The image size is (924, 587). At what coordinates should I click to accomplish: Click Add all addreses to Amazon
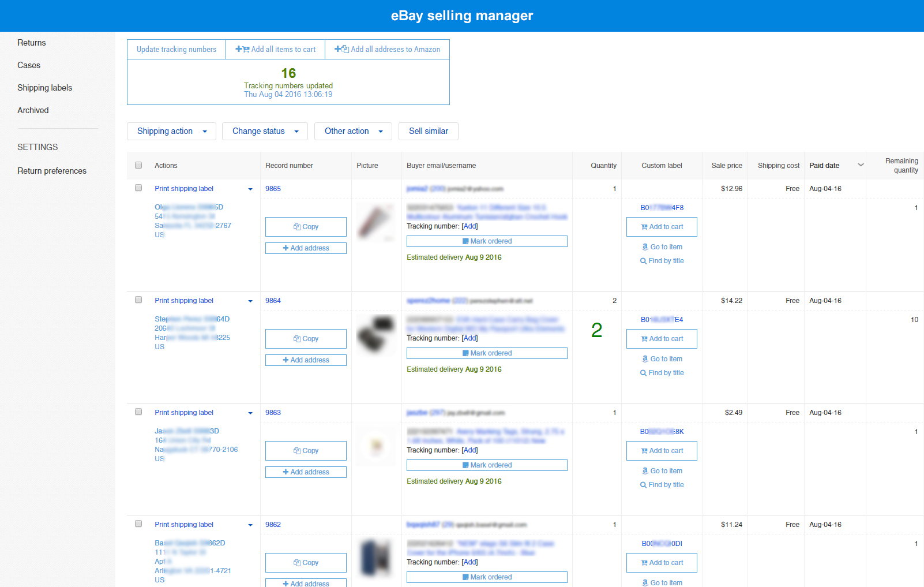click(388, 50)
